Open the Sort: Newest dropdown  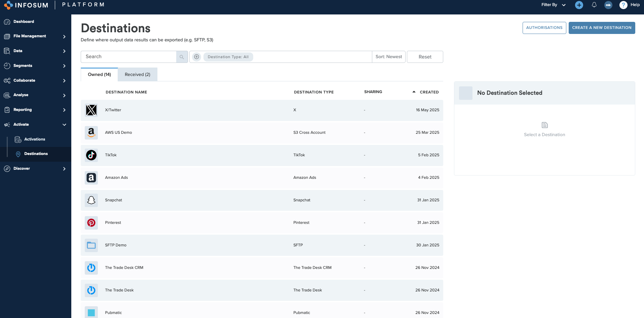(x=389, y=57)
